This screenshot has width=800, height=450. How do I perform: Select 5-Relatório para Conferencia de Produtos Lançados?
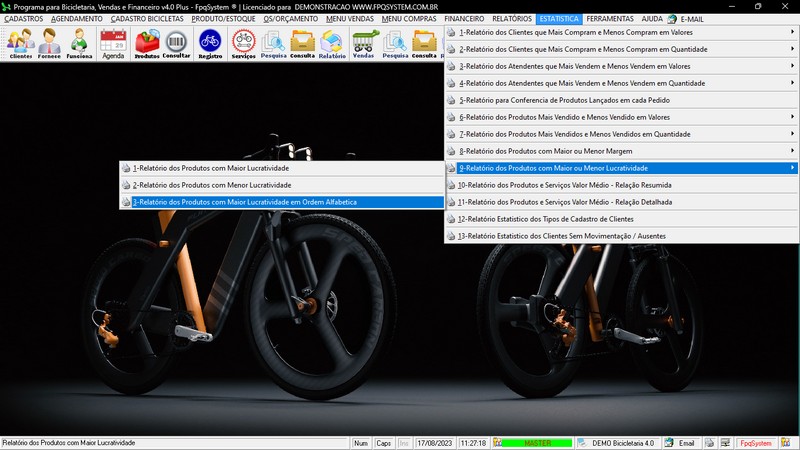(621, 100)
